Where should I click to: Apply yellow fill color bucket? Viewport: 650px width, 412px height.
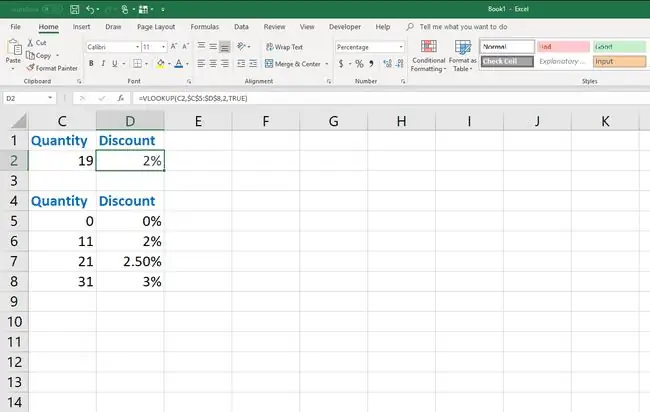click(160, 63)
